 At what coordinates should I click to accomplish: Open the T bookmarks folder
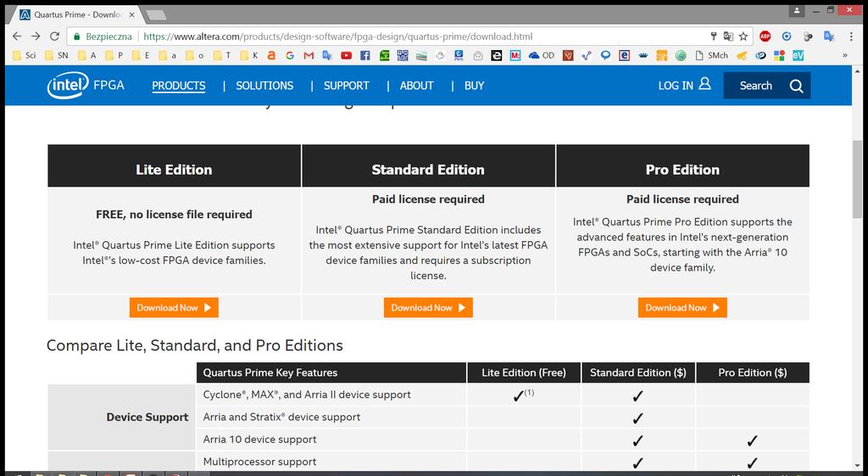(223, 55)
